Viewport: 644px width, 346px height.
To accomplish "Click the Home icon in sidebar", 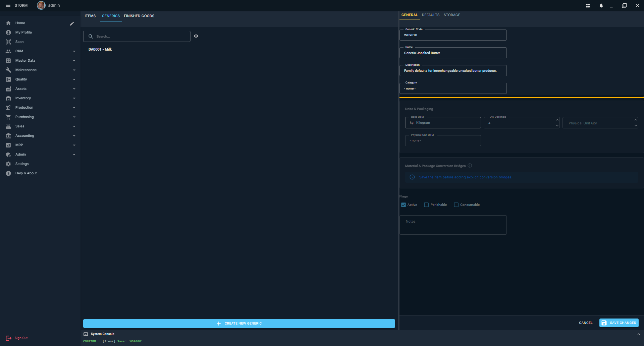I will (x=8, y=23).
